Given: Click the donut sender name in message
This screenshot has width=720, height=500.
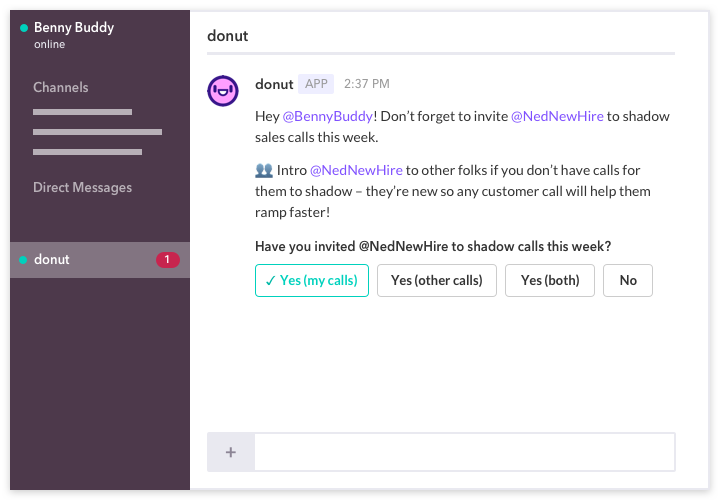Looking at the screenshot, I should coord(274,84).
